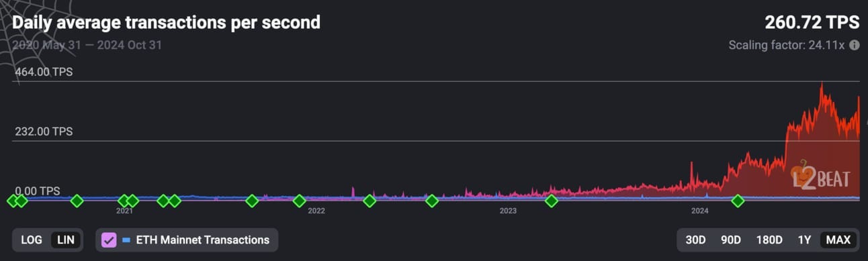The image size is (868, 261).
Task: Click the 'Daily average transactions per second' title
Action: tap(167, 23)
